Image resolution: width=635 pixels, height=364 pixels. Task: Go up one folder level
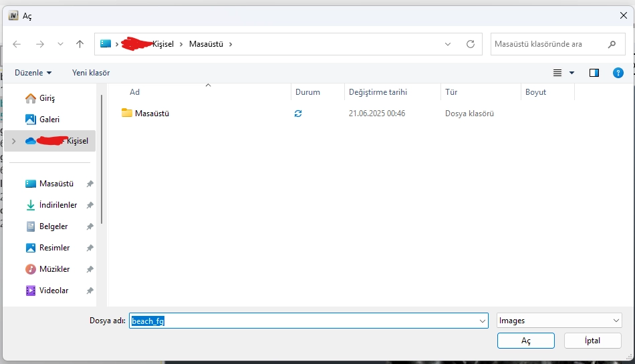click(80, 44)
